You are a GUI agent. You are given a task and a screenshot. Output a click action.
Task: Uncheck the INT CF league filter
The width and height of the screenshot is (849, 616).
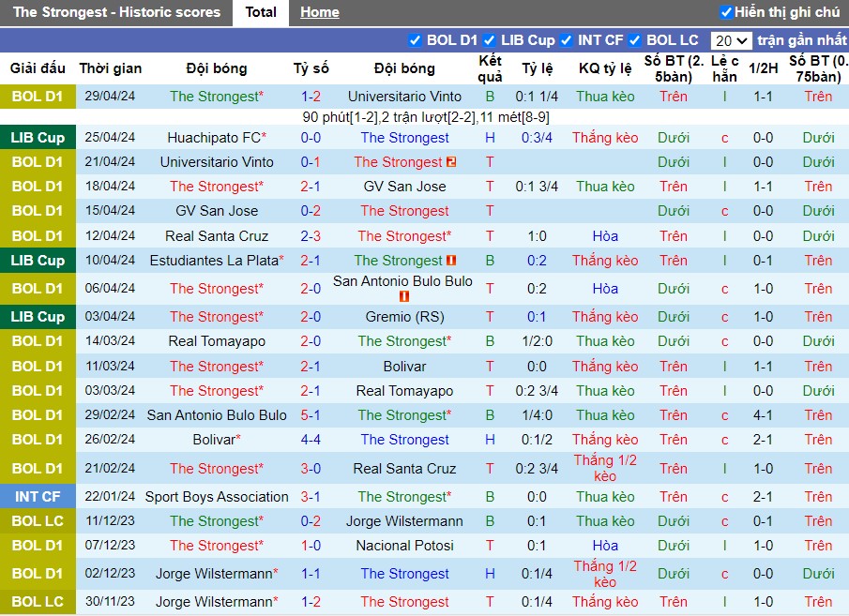pyautogui.click(x=567, y=40)
